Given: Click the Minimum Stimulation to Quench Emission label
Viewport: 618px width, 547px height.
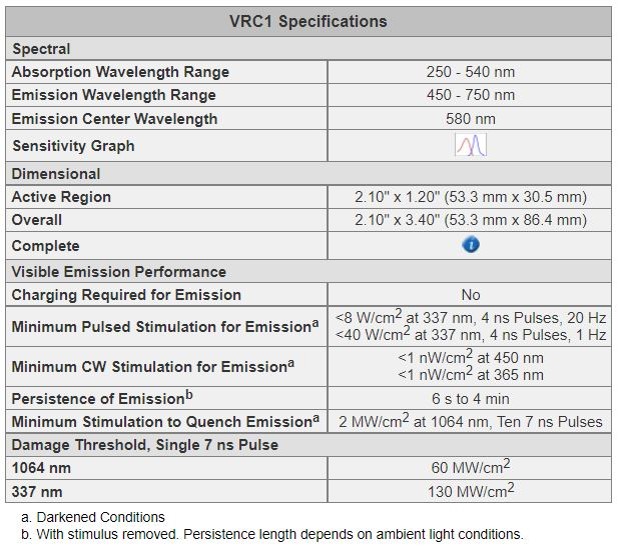Looking at the screenshot, I should (166, 421).
